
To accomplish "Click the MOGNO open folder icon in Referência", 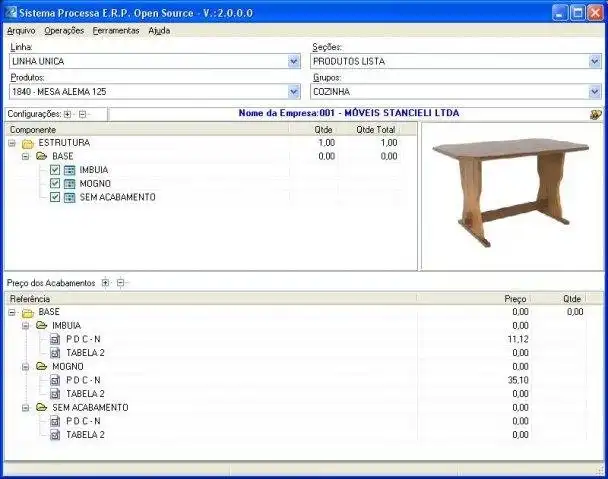I will pos(41,366).
